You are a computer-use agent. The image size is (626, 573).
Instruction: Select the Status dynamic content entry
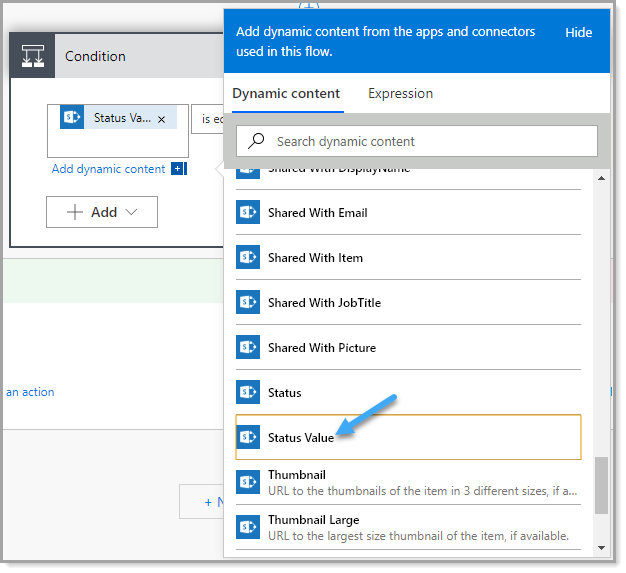408,393
